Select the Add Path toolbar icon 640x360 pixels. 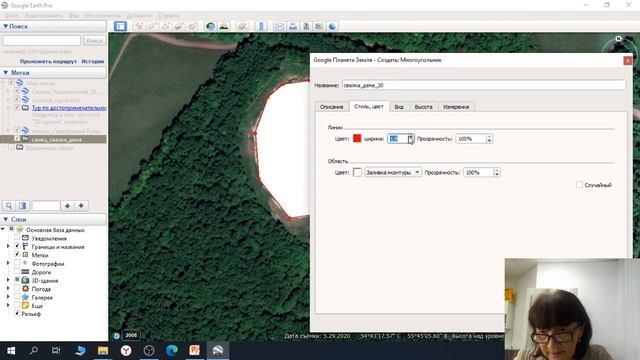coord(165,27)
